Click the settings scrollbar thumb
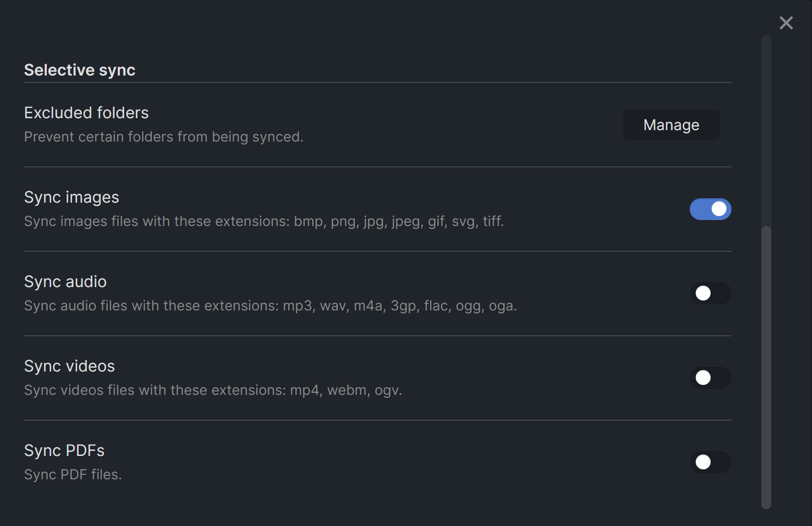 (x=766, y=368)
